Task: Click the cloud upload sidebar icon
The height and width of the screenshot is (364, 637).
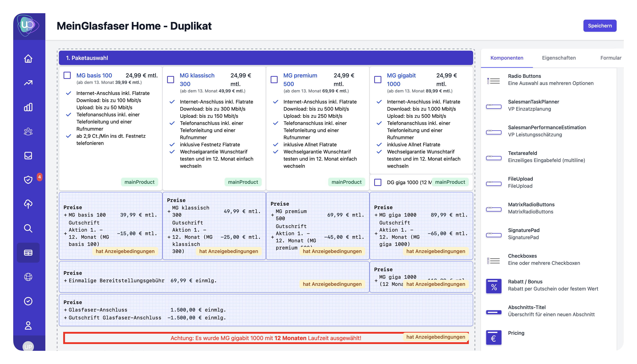Action: click(x=28, y=204)
